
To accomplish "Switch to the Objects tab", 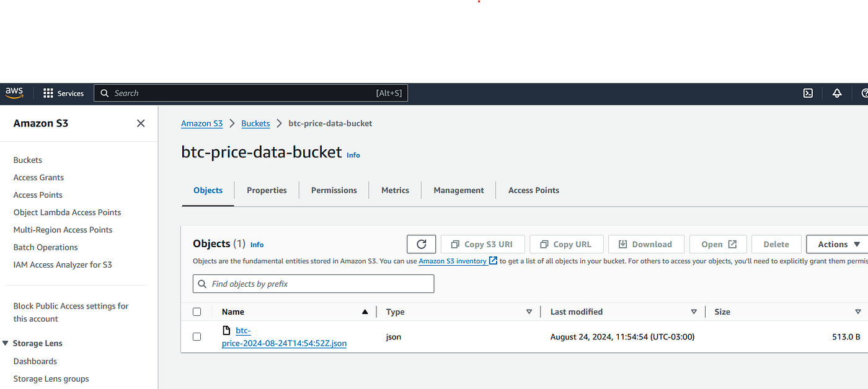I will (208, 190).
